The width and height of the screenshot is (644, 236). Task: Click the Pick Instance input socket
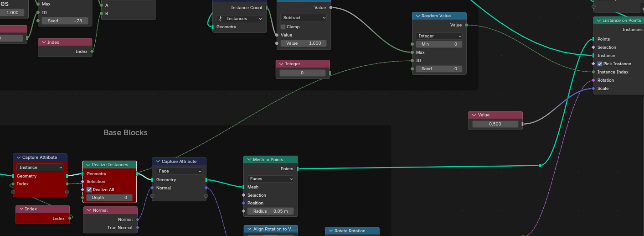click(593, 64)
